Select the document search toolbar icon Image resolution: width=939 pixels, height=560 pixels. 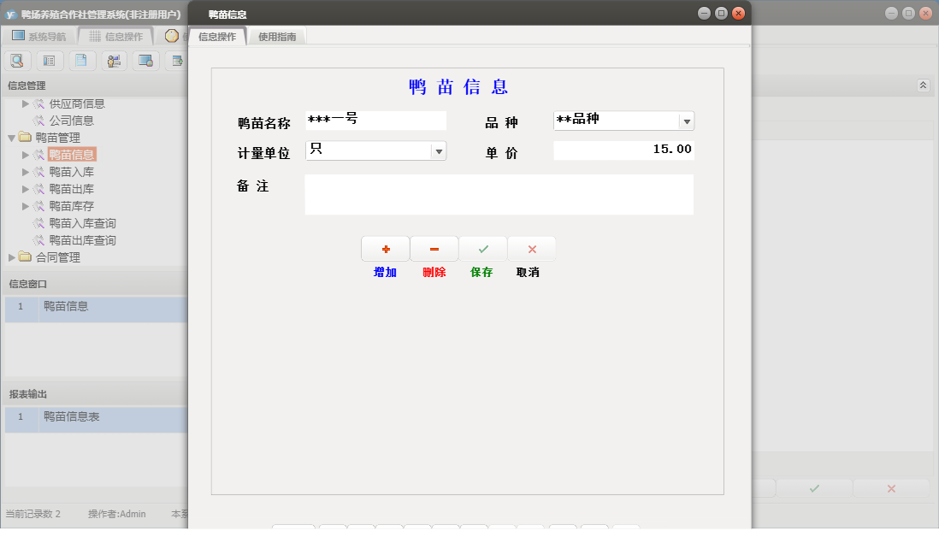[x=17, y=60]
